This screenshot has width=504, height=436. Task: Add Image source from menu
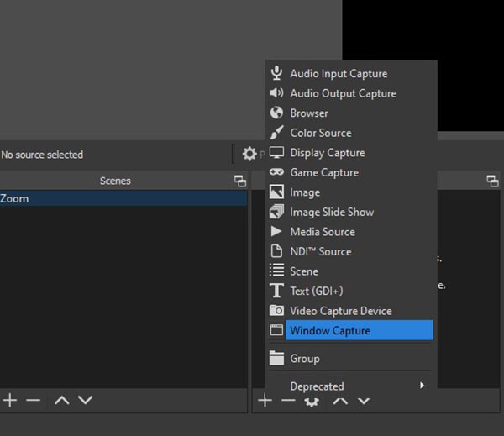coord(305,192)
